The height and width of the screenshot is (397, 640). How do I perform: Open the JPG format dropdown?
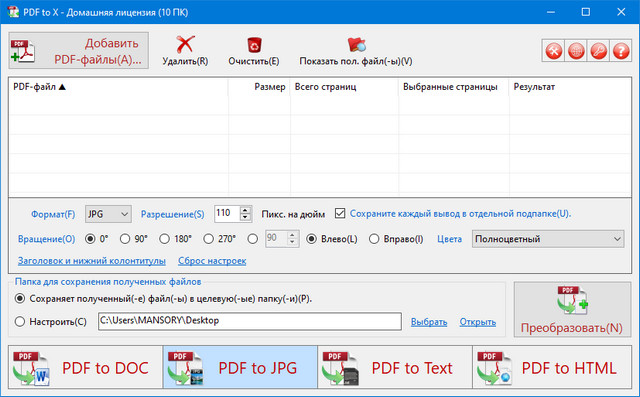tap(108, 214)
